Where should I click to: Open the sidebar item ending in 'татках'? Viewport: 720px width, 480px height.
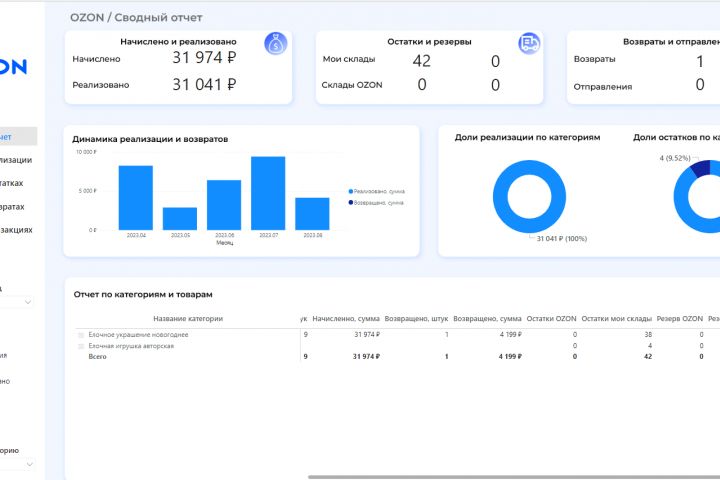[11, 183]
